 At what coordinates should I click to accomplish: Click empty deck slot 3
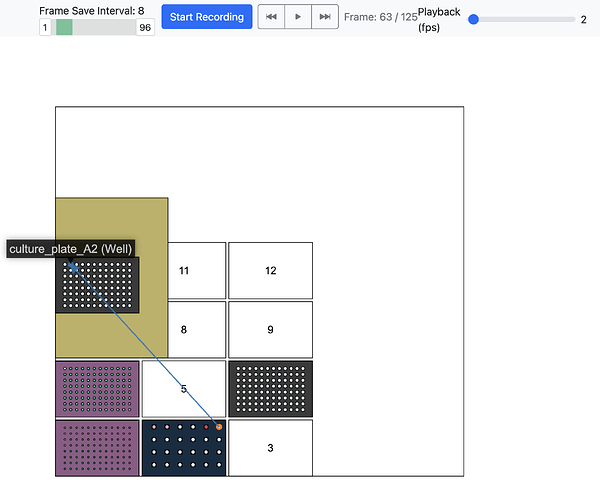pos(270,448)
